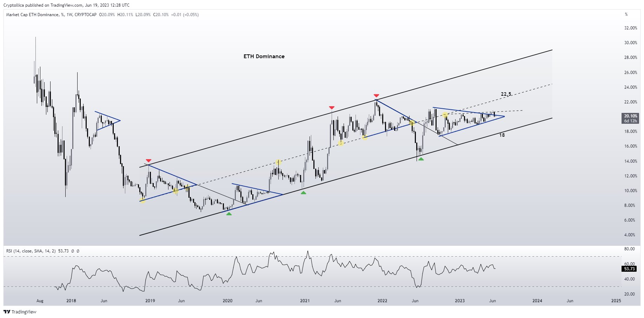Screen dimensions: 644x318
Task: Click the 24.00% price axis label
Action: coord(631,87)
